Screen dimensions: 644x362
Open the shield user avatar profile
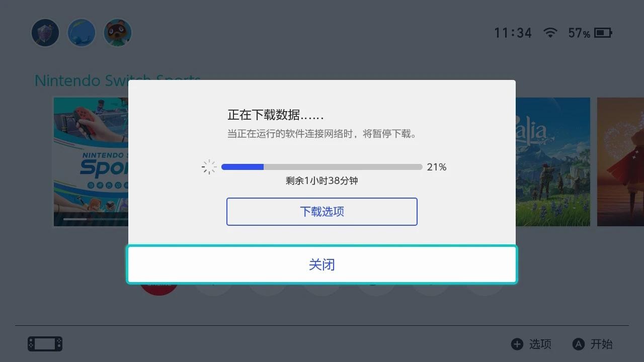pyautogui.click(x=45, y=33)
